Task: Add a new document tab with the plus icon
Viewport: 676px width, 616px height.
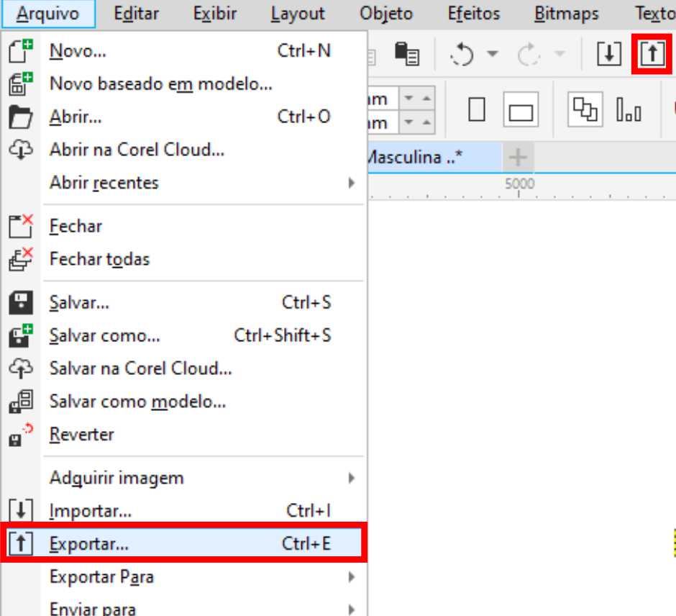Action: [x=518, y=158]
